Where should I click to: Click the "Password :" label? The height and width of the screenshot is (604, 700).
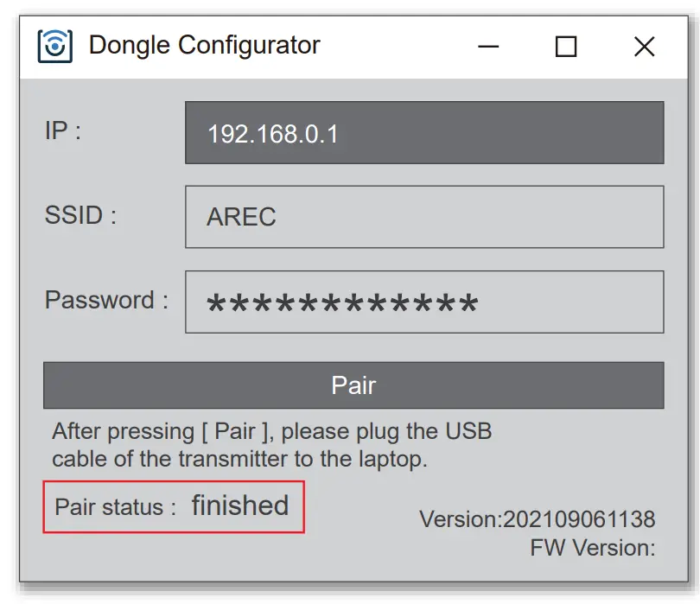click(106, 301)
